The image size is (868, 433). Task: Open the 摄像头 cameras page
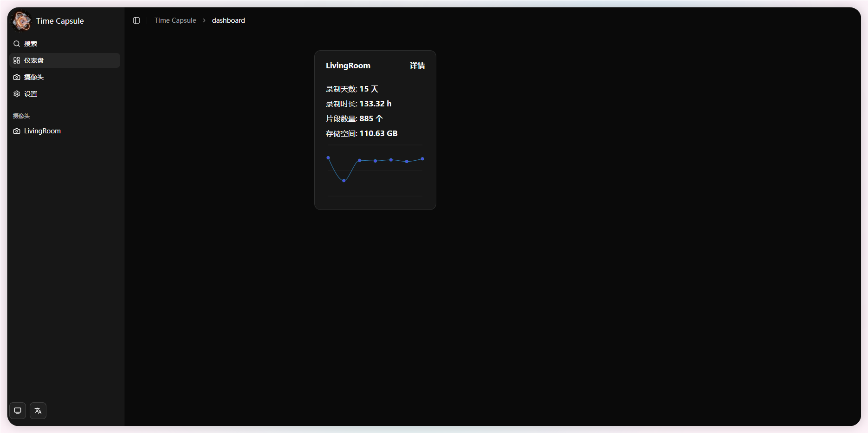tap(34, 77)
